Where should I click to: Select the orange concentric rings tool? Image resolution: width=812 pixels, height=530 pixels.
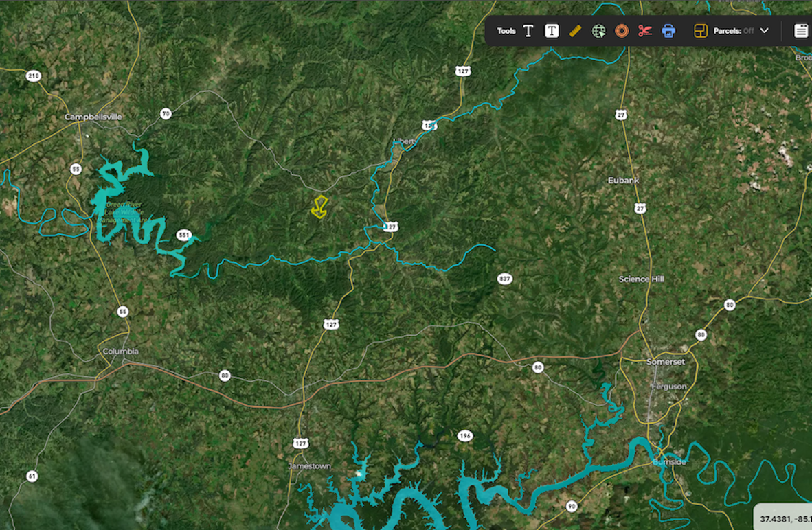point(622,31)
